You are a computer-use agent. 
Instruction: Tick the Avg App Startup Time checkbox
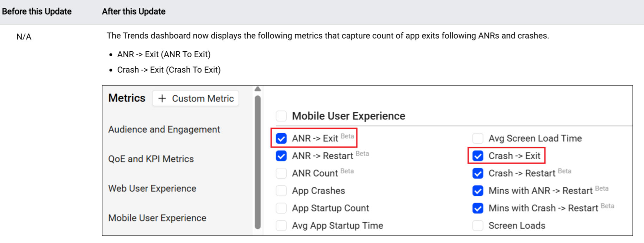tap(281, 225)
